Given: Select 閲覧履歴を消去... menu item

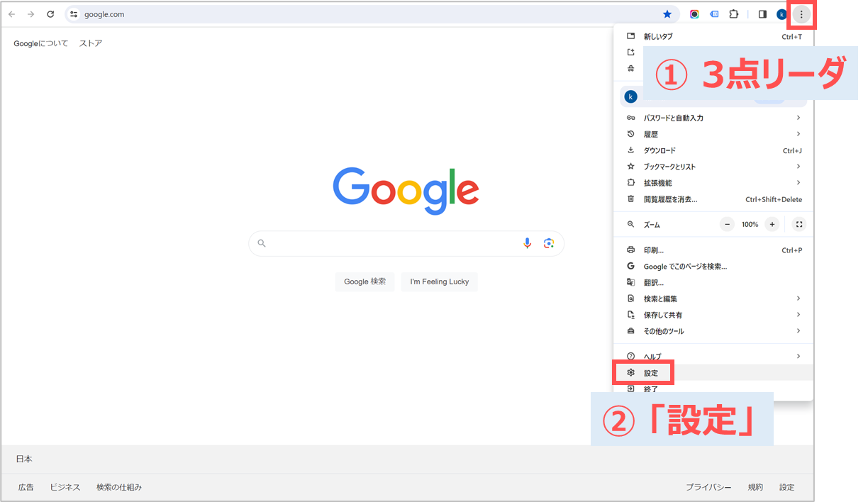Looking at the screenshot, I should point(713,199).
